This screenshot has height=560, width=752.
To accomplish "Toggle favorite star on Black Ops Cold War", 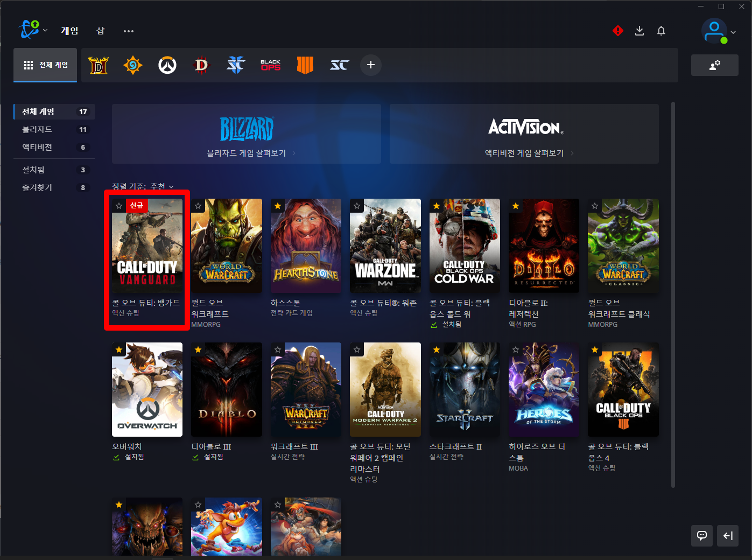I will point(437,206).
